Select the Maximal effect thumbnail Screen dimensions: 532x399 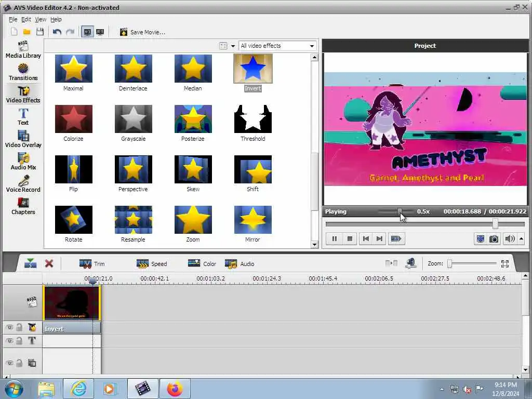click(74, 69)
